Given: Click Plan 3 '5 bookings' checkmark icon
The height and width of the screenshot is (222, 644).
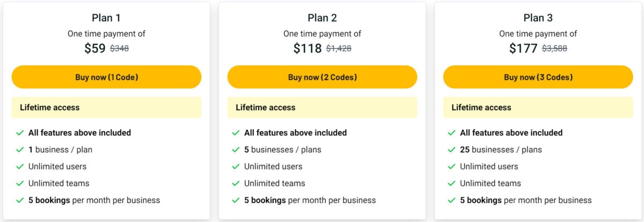Looking at the screenshot, I should tap(451, 200).
